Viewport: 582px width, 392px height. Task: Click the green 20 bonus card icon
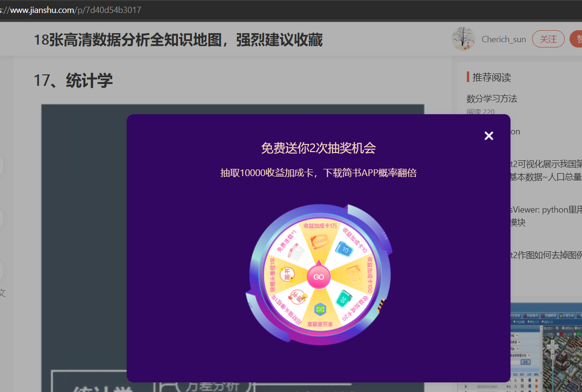click(344, 299)
